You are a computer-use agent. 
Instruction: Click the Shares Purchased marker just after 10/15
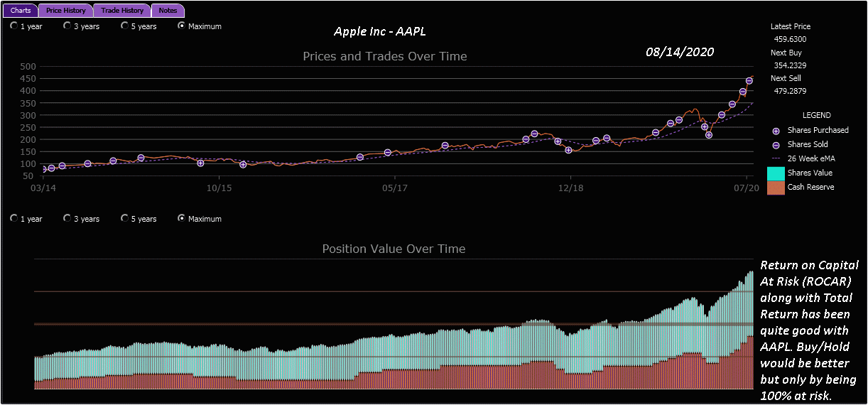point(243,164)
